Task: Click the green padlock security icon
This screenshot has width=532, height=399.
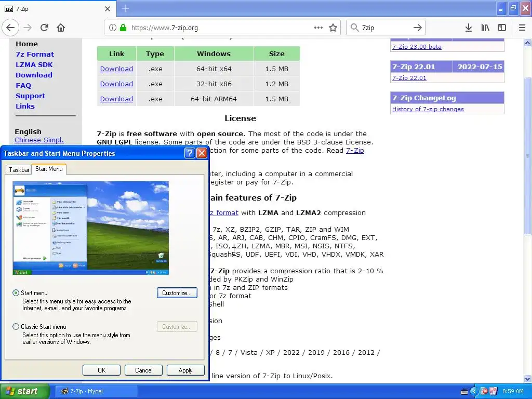Action: [x=123, y=28]
